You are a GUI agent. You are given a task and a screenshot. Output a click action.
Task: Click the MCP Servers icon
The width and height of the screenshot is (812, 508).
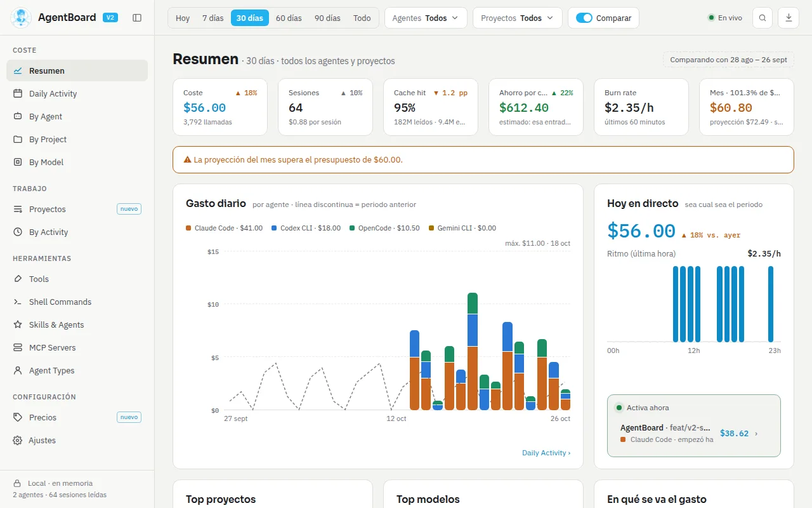(x=18, y=347)
